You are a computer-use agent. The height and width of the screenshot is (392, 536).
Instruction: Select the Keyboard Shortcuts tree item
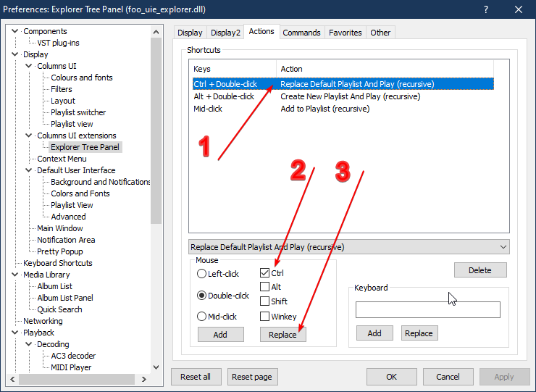coord(57,263)
